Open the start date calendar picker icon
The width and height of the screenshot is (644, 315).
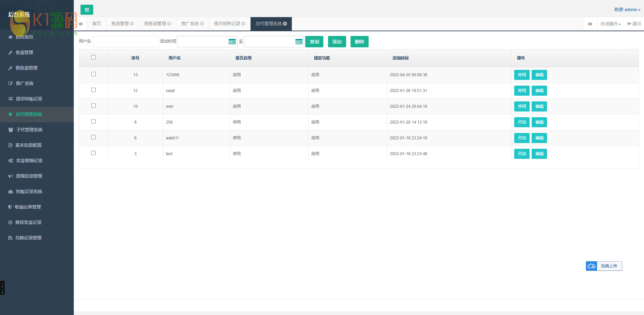click(232, 42)
